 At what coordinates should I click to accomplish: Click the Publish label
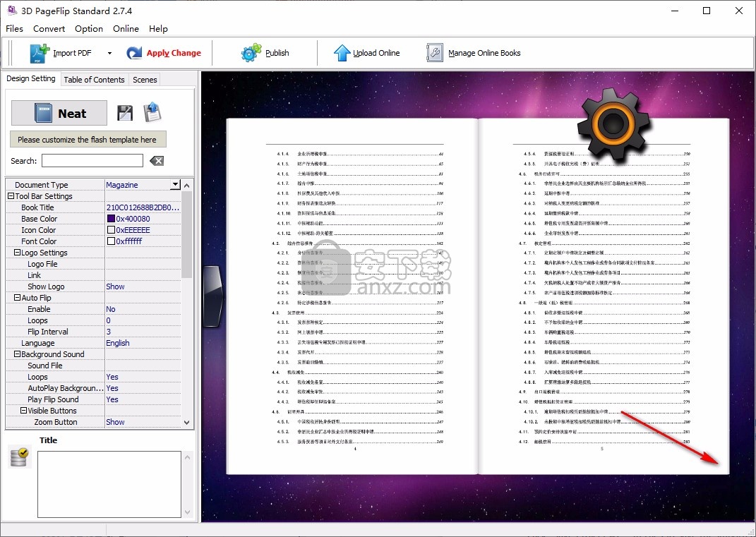(x=277, y=53)
